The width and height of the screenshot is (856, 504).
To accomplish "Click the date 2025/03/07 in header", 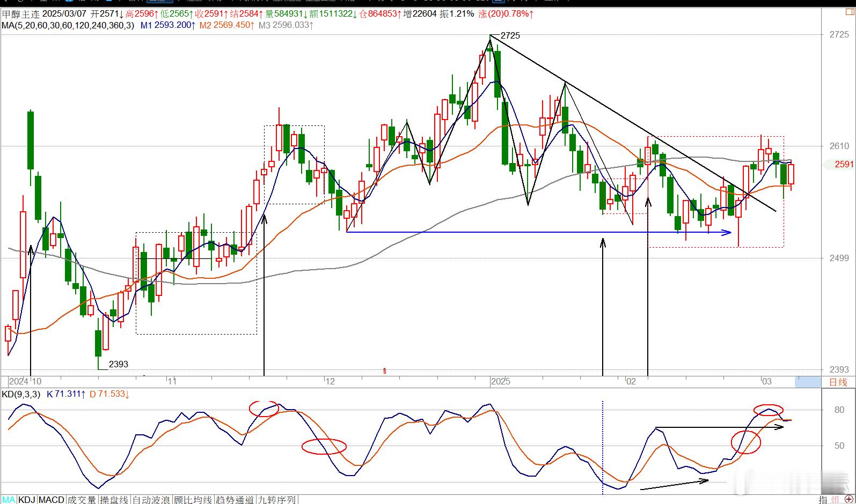I will coord(64,14).
